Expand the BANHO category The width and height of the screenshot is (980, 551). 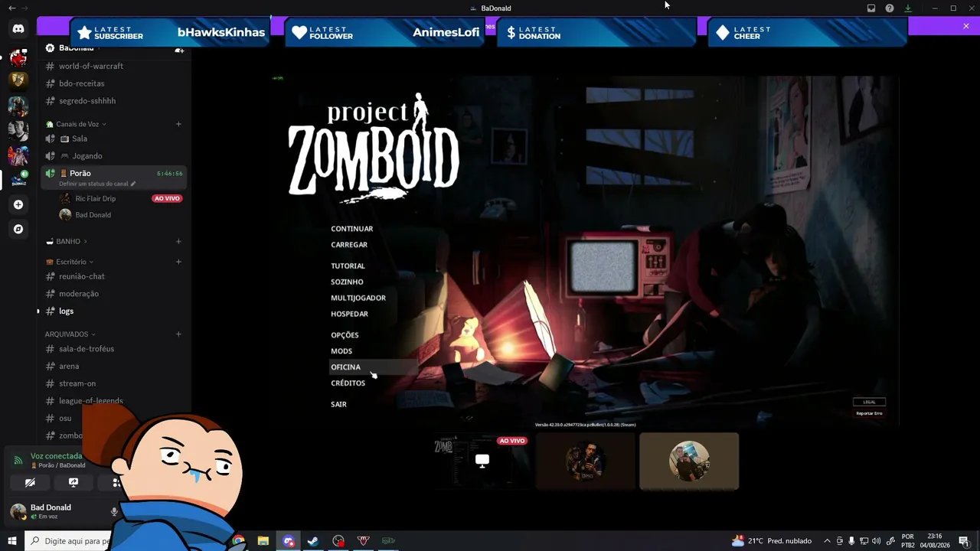click(x=67, y=241)
